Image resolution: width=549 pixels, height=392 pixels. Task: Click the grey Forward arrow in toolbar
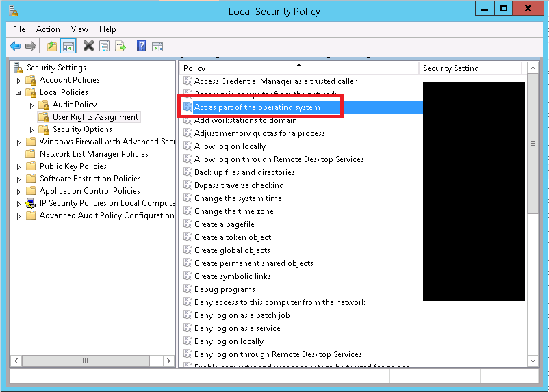pos(31,47)
